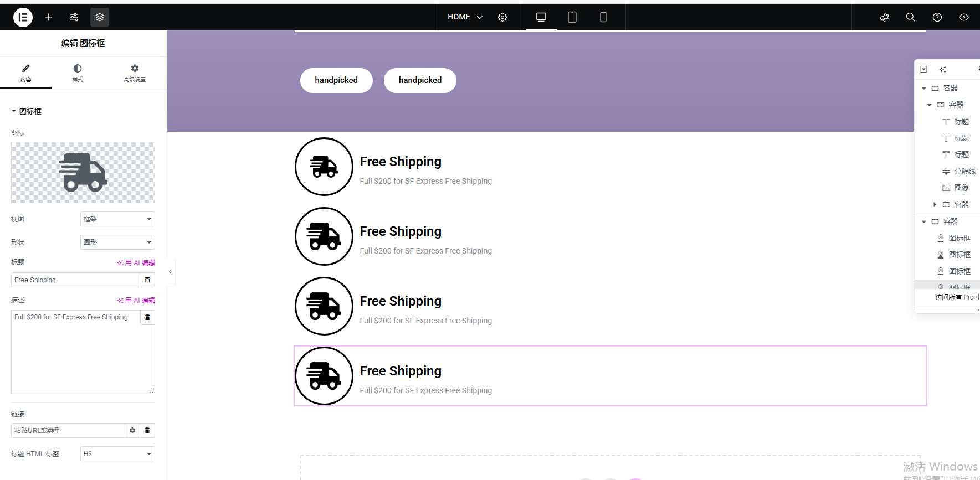Open page settings gear icon
This screenshot has height=480, width=980.
click(502, 17)
